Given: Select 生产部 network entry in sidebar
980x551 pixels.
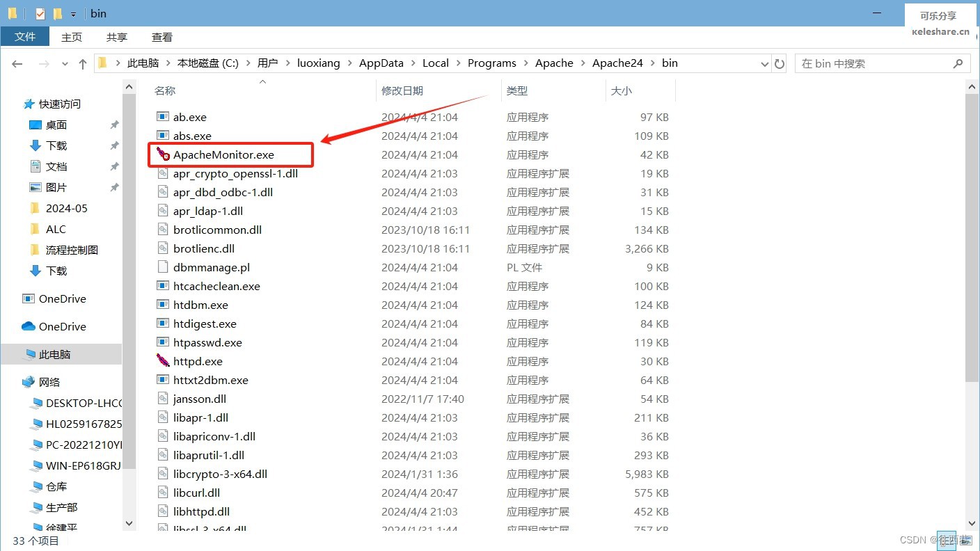Looking at the screenshot, I should [54, 507].
